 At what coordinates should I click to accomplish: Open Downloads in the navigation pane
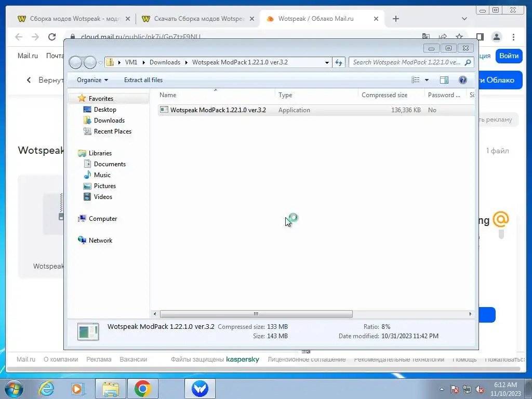[x=109, y=121]
